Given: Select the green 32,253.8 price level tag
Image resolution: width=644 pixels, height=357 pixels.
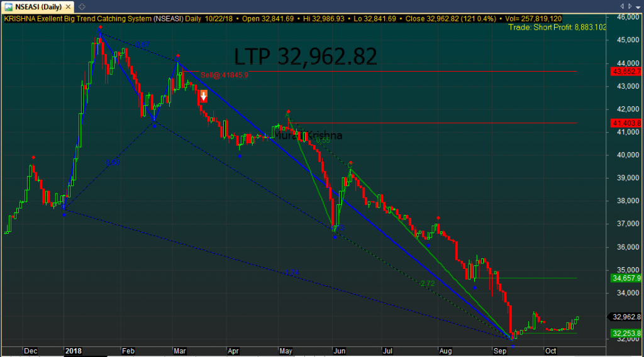Looking at the screenshot, I should coord(625,333).
